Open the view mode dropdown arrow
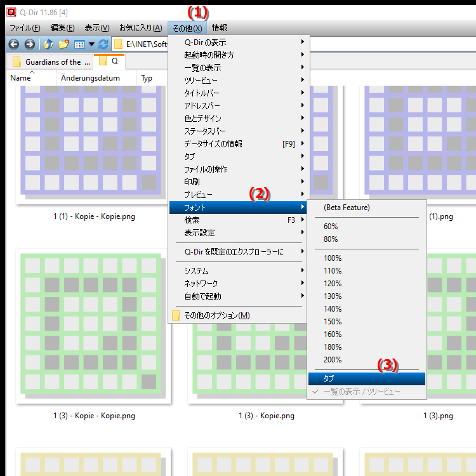Viewport: 476px width, 476px height. [x=91, y=44]
